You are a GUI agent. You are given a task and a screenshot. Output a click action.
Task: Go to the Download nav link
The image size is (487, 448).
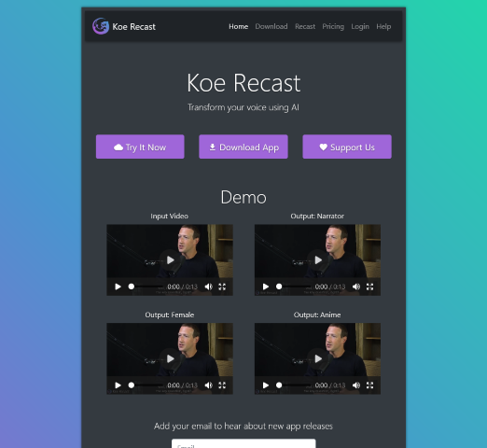coord(271,26)
